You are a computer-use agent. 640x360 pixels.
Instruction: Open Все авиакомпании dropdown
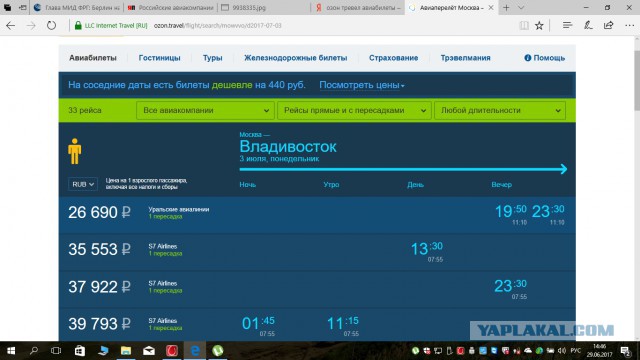pos(205,111)
